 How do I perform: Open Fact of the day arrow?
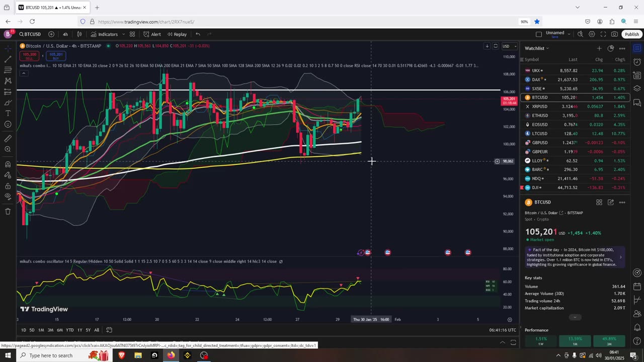tap(620, 257)
